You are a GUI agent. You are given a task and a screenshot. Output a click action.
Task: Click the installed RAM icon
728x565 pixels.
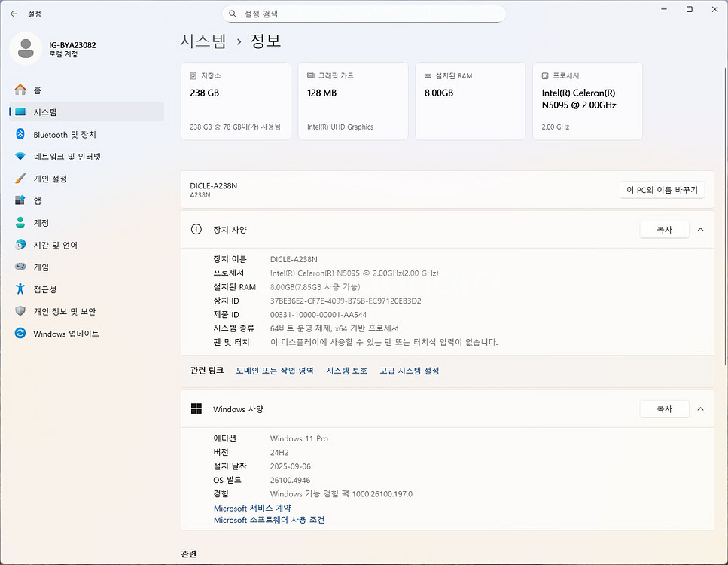[x=428, y=76]
